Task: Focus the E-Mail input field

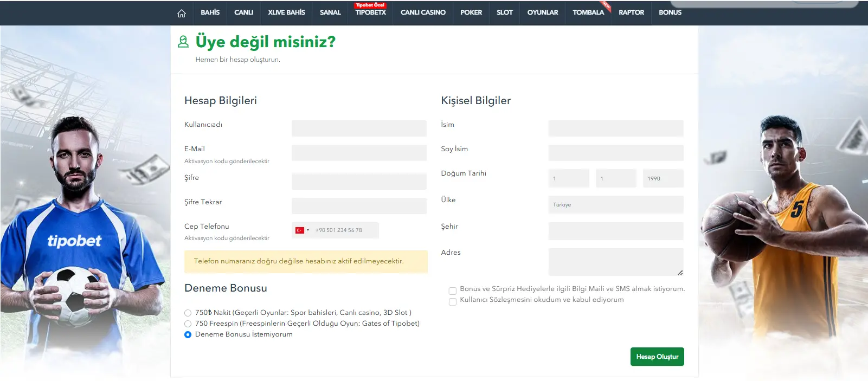Action: 359,153
